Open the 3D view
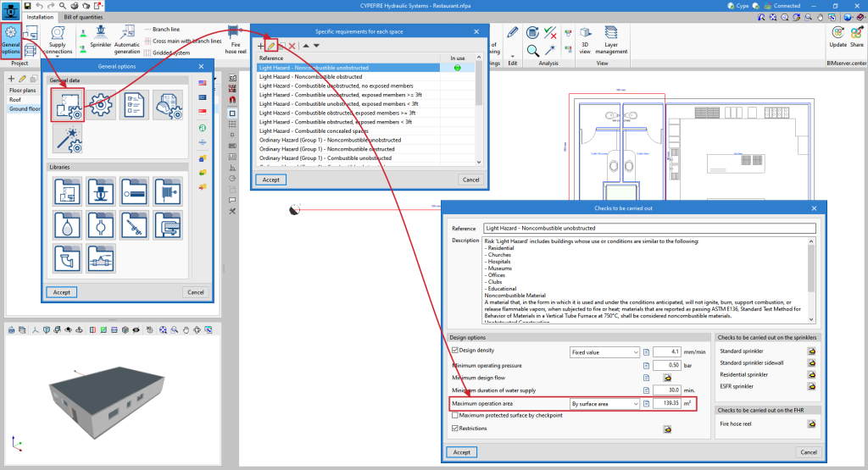868x470 pixels. pos(585,38)
